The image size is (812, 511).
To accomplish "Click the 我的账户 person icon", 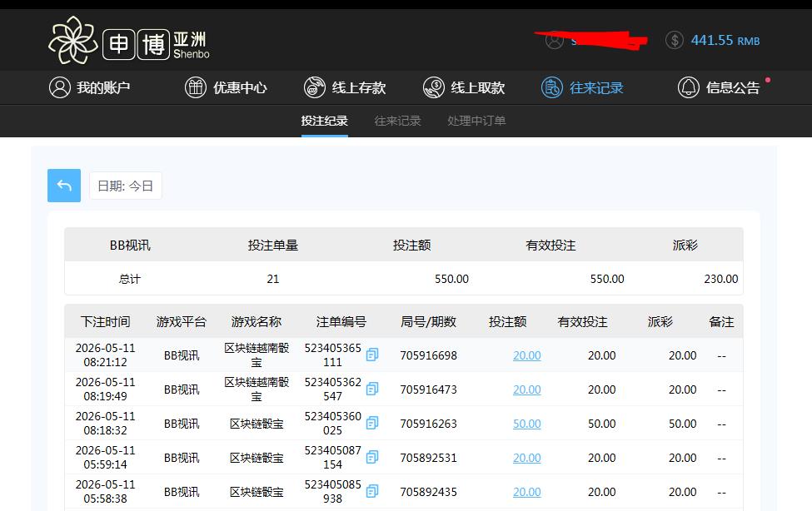I will 60,87.
